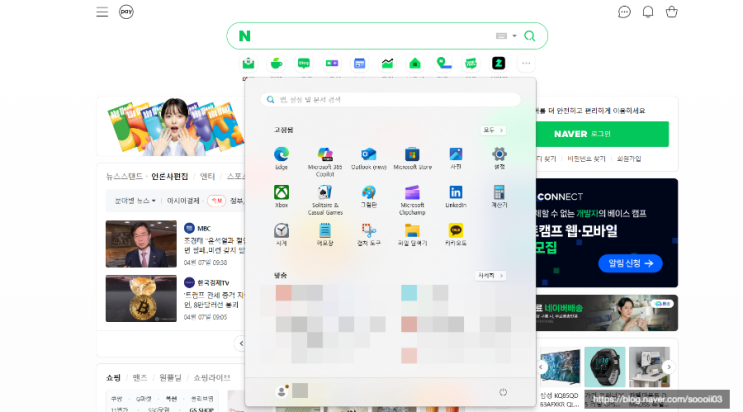Launch the Xbox app
This screenshot has width=743, height=412.
(x=281, y=192)
